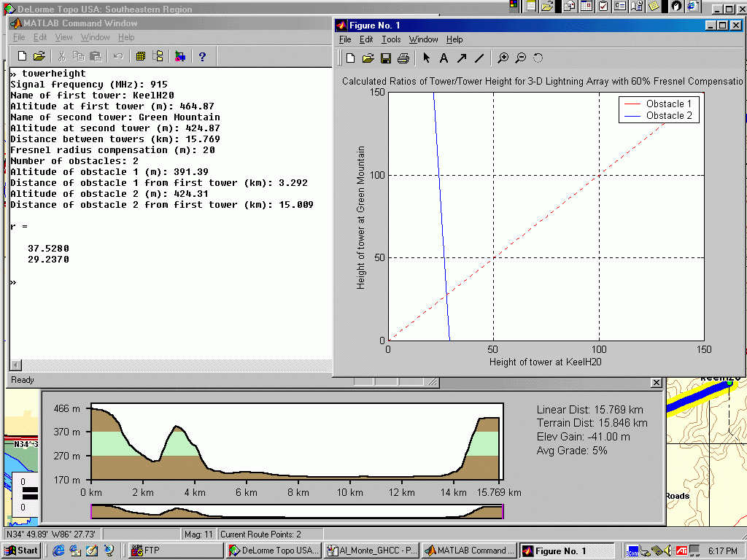Select edit plot arrow pointer tool
Image resolution: width=747 pixels, height=560 pixels.
[426, 58]
